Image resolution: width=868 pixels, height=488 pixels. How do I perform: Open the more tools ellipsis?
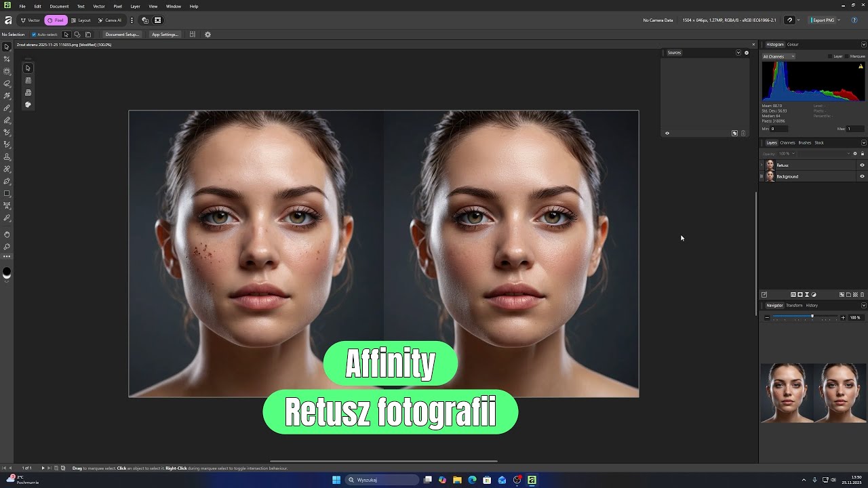point(7,257)
